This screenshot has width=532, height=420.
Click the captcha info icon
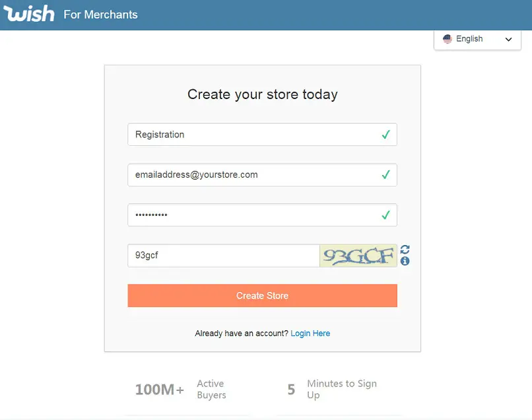click(405, 262)
